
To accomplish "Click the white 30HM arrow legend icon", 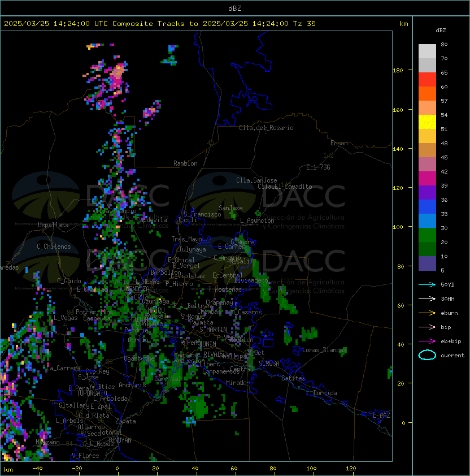I will pos(427,298).
